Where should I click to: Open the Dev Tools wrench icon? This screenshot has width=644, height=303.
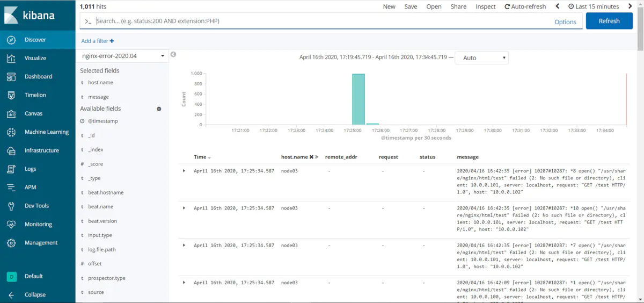point(11,206)
